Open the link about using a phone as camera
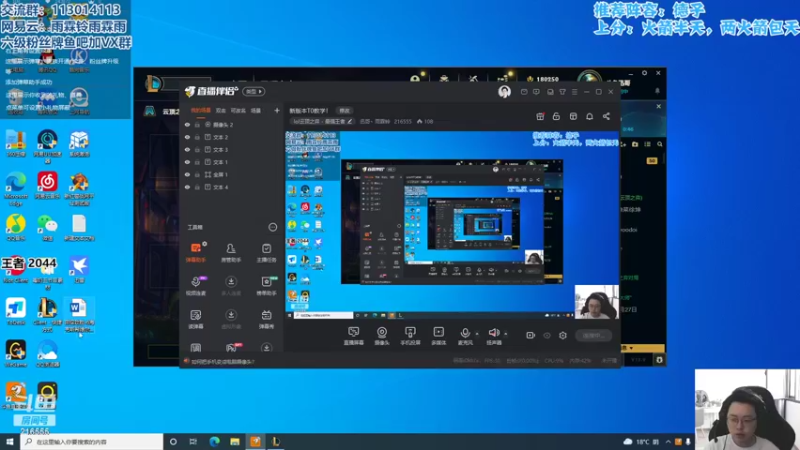Viewport: 800px width, 450px height. tap(222, 362)
